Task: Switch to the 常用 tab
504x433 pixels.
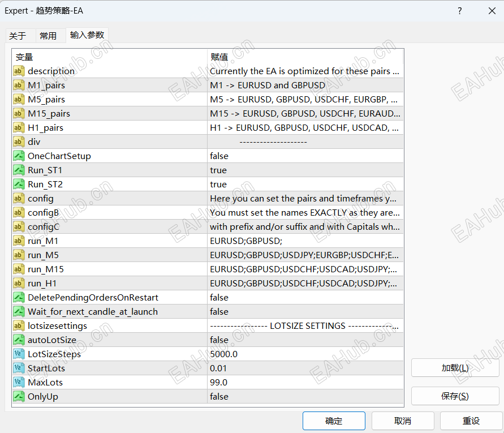Action: point(50,35)
